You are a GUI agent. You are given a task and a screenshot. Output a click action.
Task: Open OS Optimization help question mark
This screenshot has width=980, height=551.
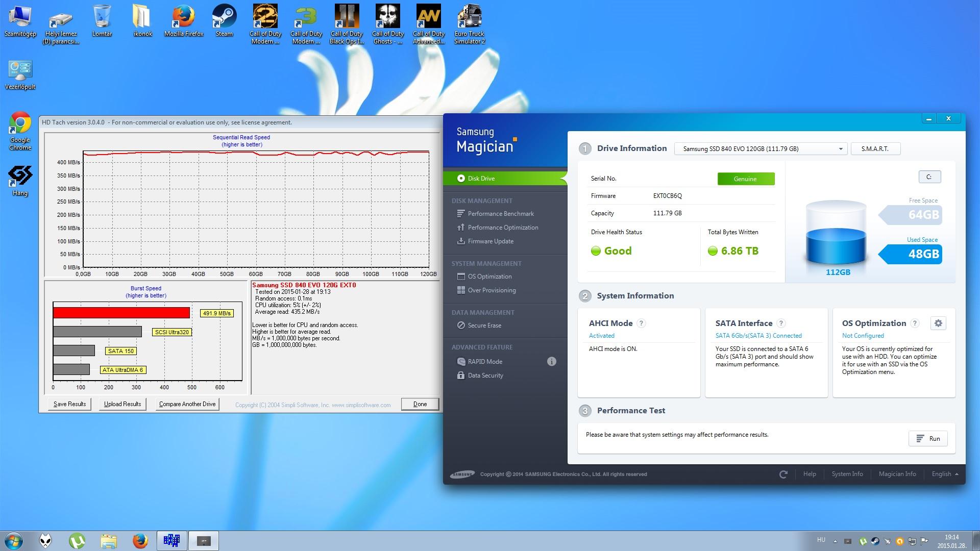(915, 323)
